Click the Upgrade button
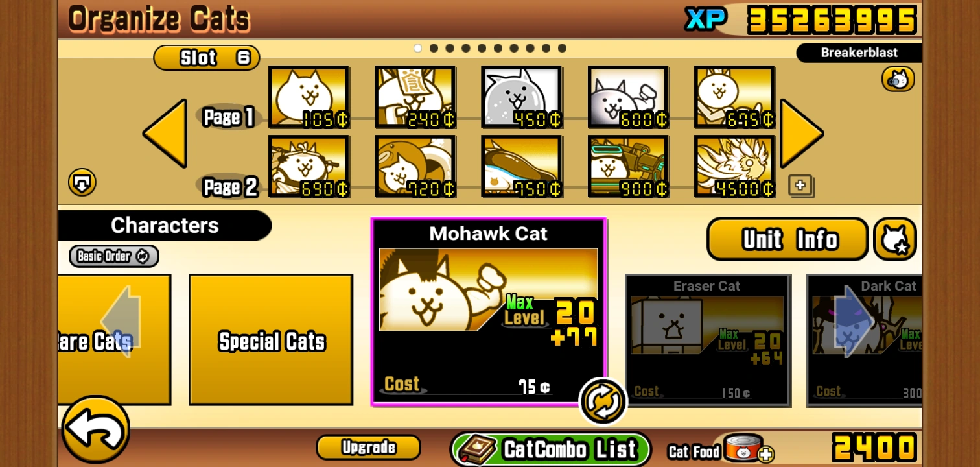 click(368, 447)
